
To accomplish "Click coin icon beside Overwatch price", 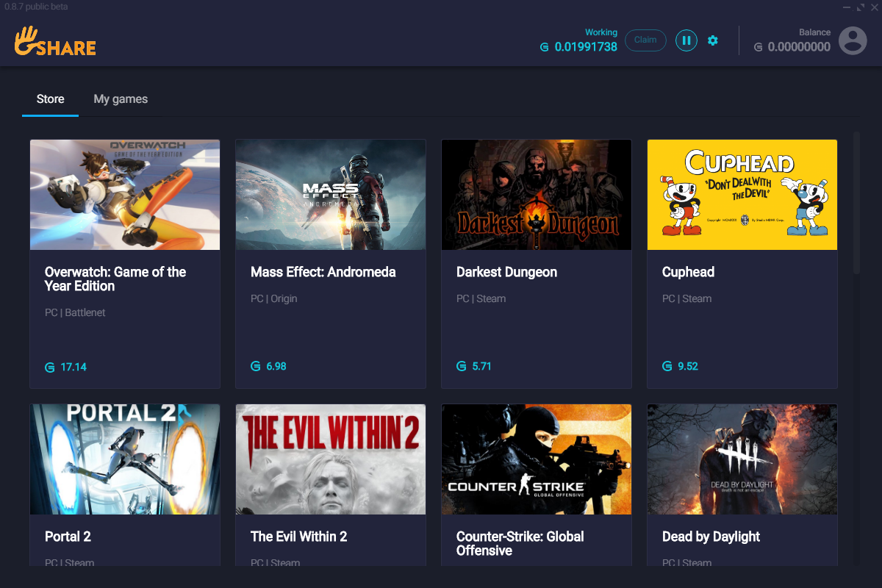I will click(x=50, y=367).
